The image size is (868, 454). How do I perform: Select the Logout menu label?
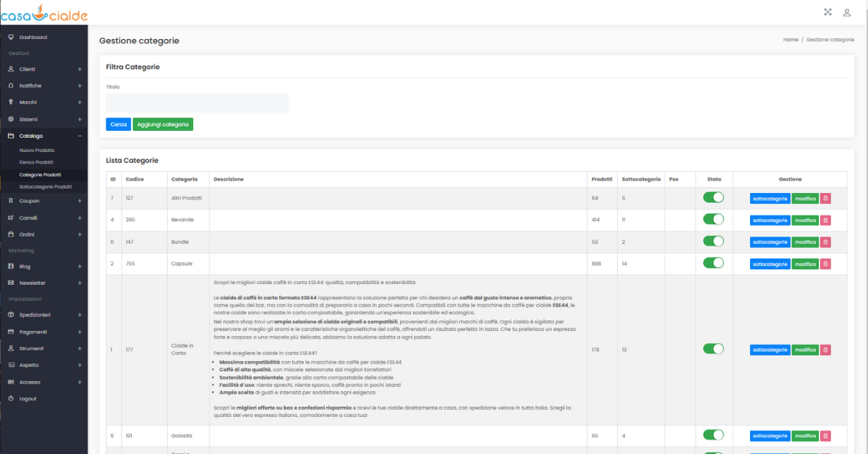pos(28,399)
